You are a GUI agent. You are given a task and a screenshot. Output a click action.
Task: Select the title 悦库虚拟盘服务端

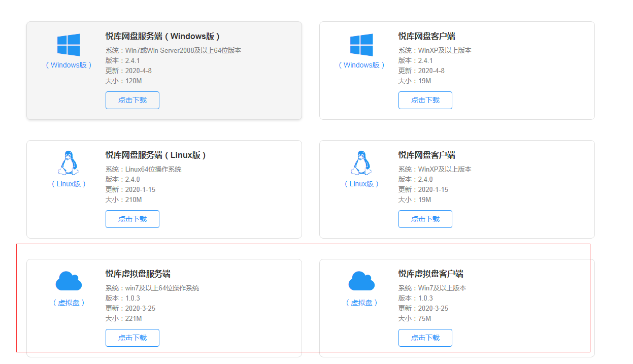coord(138,274)
